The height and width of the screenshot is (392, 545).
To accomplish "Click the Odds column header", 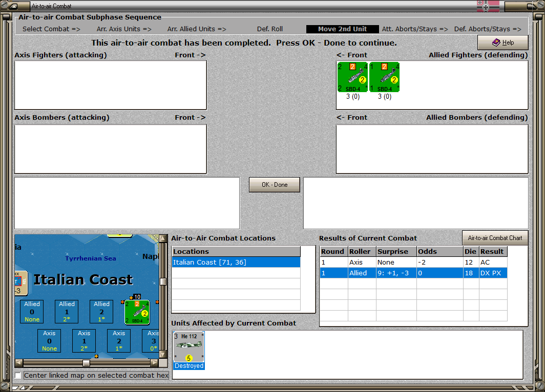I will point(440,251).
